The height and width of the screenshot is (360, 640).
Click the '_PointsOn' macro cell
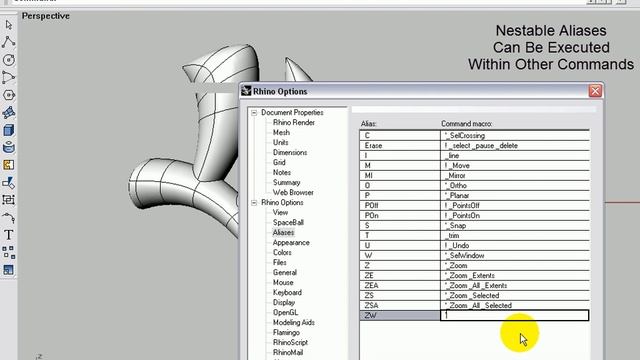(515, 216)
